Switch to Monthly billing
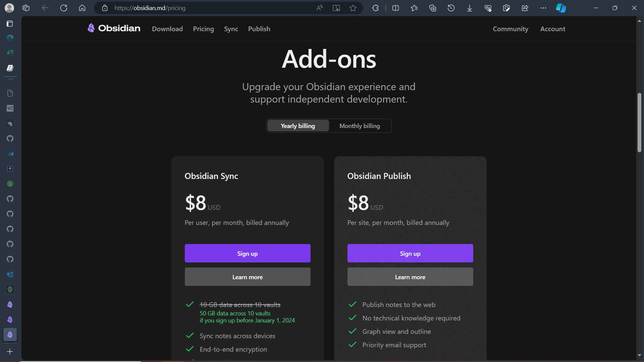644x362 pixels. pyautogui.click(x=360, y=126)
